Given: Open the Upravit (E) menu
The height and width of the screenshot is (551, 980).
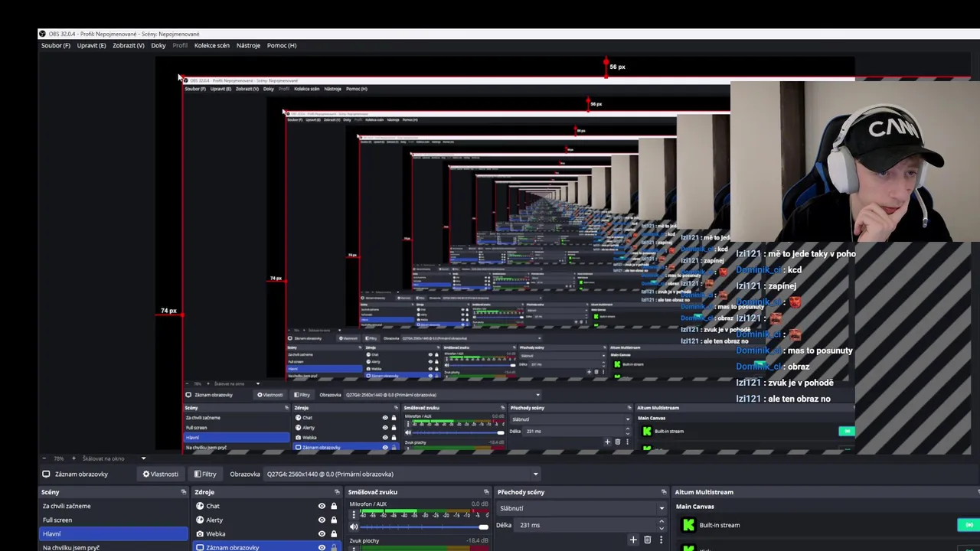Looking at the screenshot, I should click(x=91, y=45).
